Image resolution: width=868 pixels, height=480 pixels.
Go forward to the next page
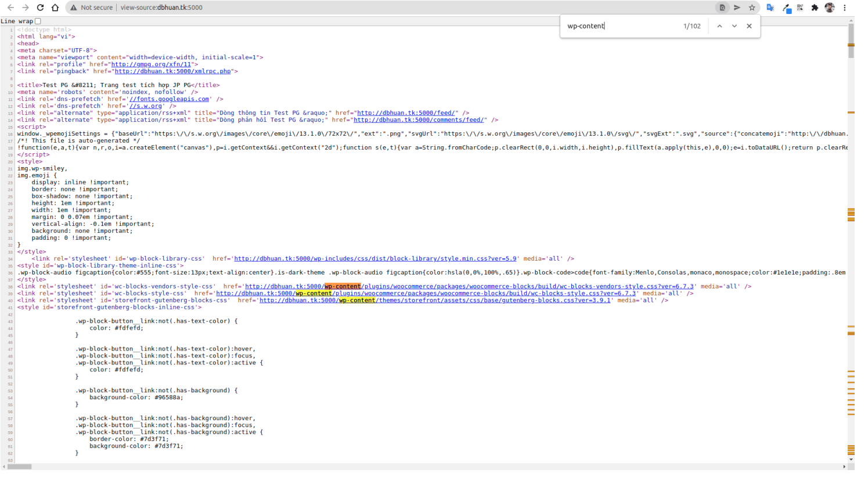(25, 8)
